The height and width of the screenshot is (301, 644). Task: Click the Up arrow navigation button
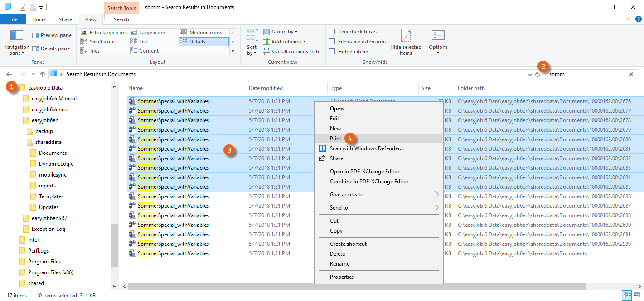pyautogui.click(x=42, y=74)
